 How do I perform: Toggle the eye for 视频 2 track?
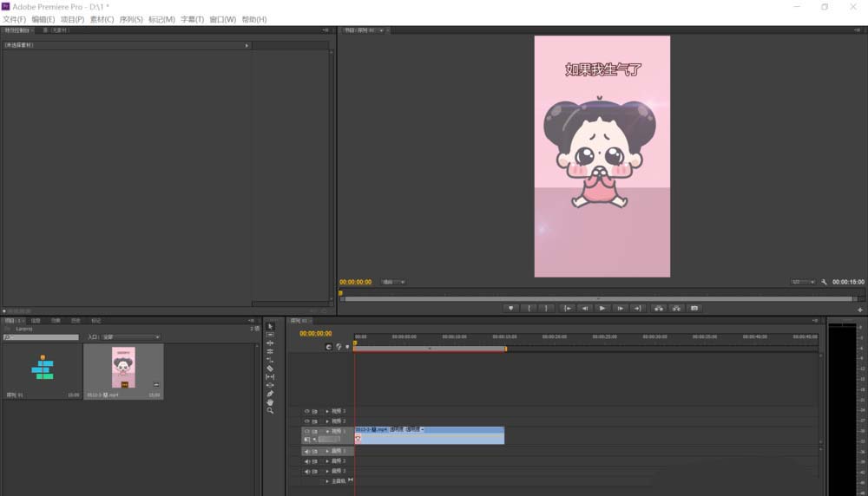coord(306,421)
